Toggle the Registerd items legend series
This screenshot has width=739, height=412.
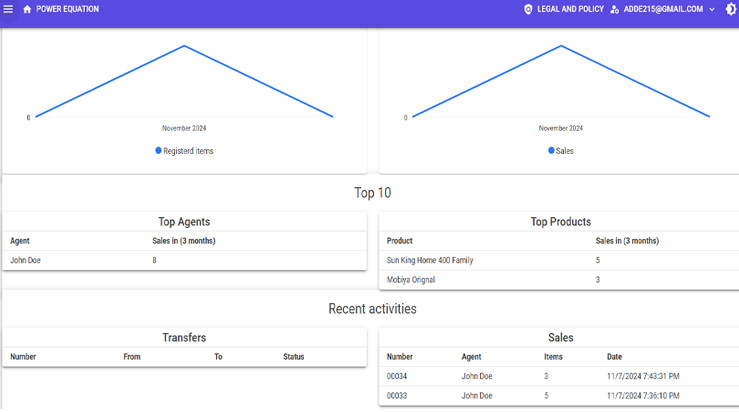pyautogui.click(x=188, y=151)
